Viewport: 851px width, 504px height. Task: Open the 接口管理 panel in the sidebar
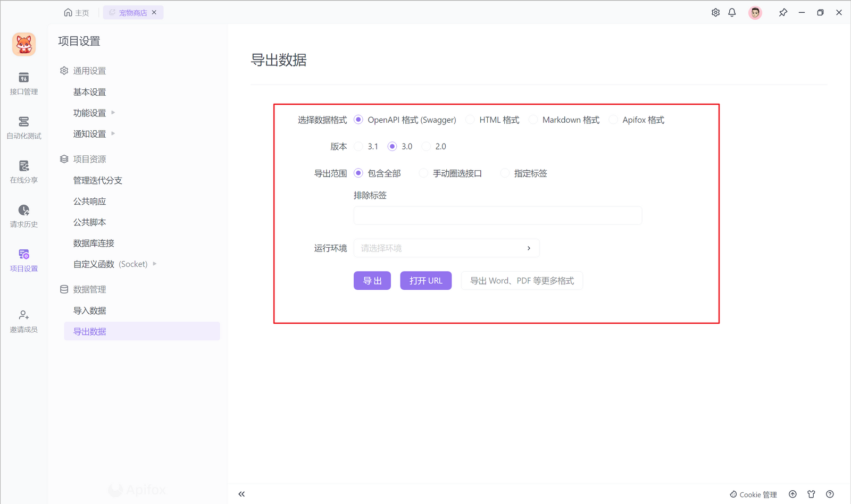tap(24, 83)
